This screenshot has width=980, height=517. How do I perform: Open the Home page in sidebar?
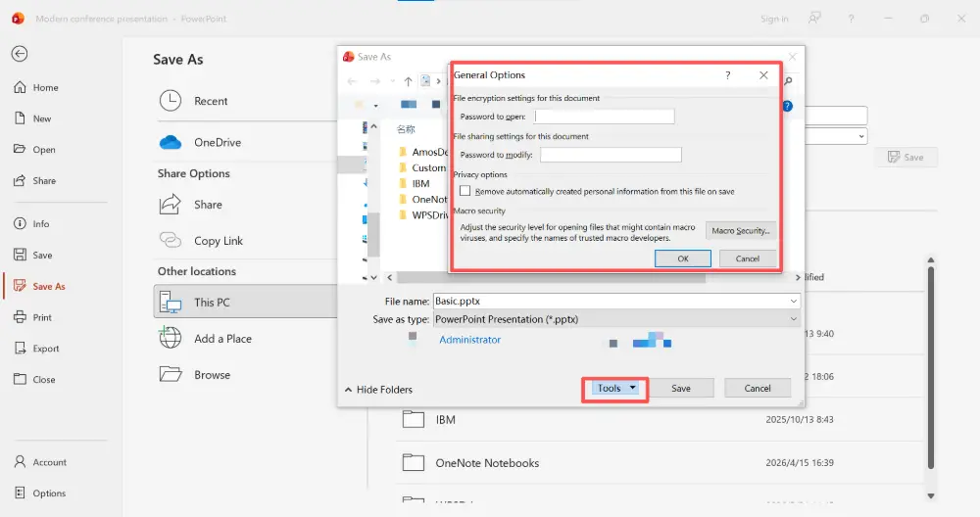(x=36, y=87)
